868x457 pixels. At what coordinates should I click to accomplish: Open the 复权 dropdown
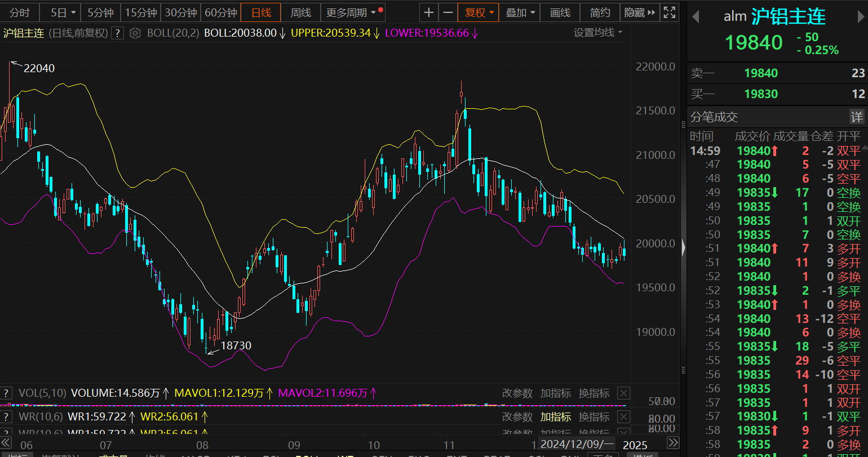(479, 12)
